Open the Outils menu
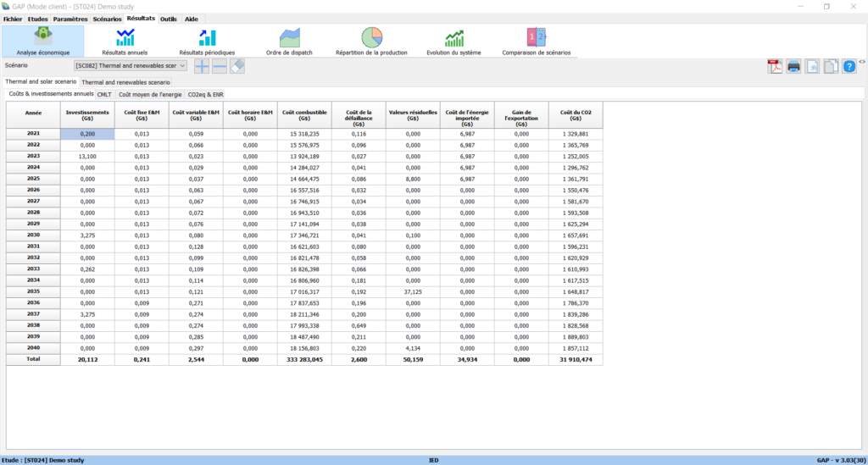This screenshot has width=868, height=465. 168,19
